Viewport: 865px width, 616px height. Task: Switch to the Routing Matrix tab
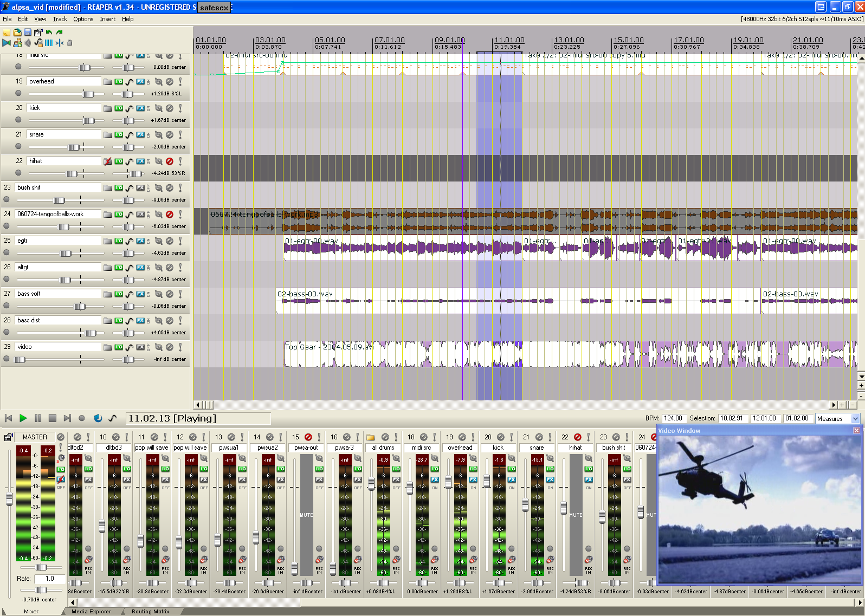tap(150, 612)
